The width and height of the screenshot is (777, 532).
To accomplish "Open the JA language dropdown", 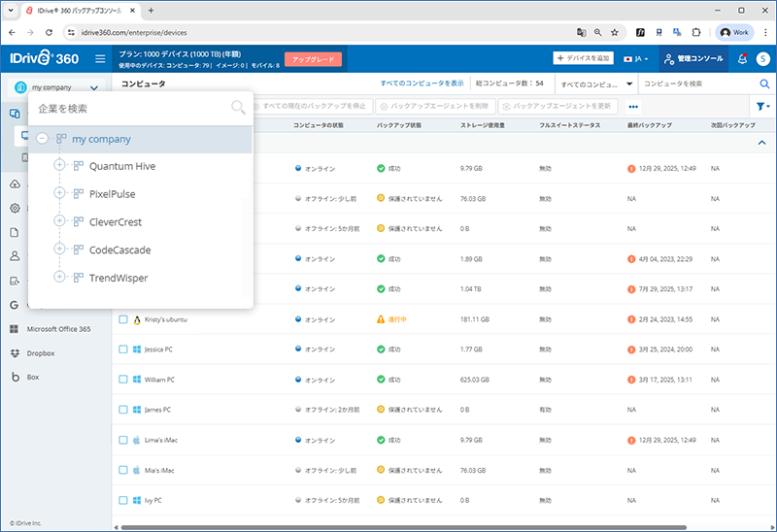I will pos(636,59).
